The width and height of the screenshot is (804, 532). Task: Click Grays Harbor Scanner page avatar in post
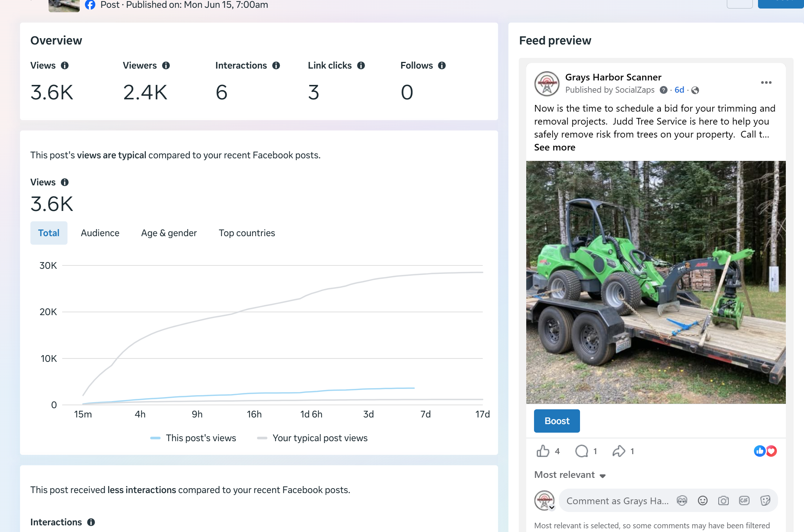(547, 84)
